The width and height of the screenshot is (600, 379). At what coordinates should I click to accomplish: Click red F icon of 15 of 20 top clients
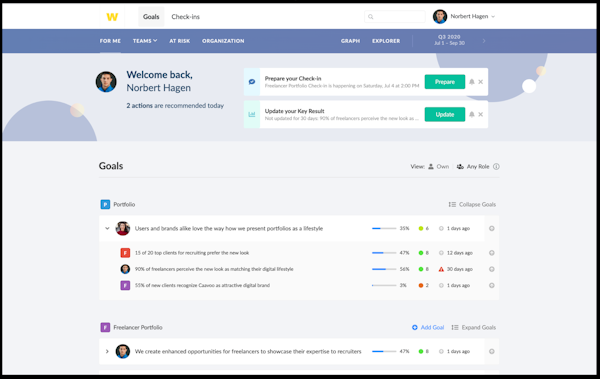click(125, 253)
